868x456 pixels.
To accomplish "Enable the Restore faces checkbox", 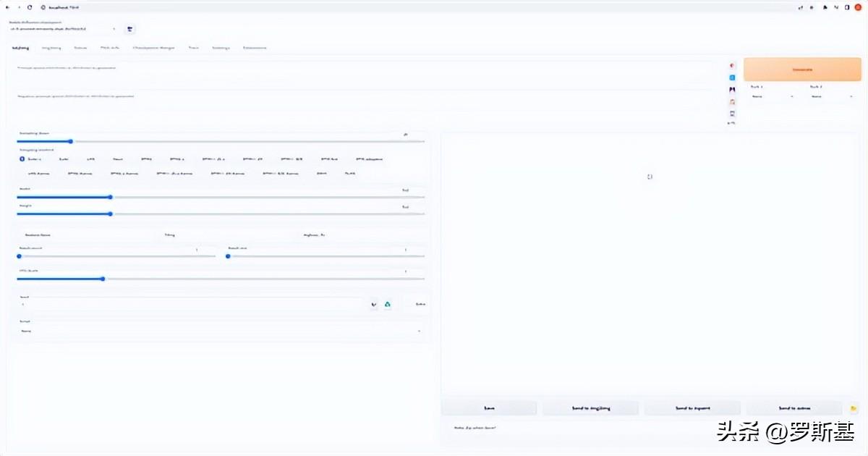I will click(41, 235).
